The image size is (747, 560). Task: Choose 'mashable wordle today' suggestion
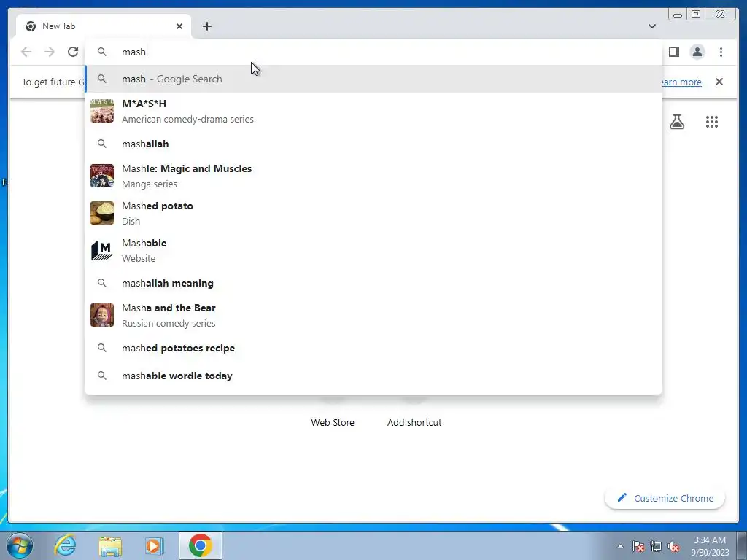(373, 376)
